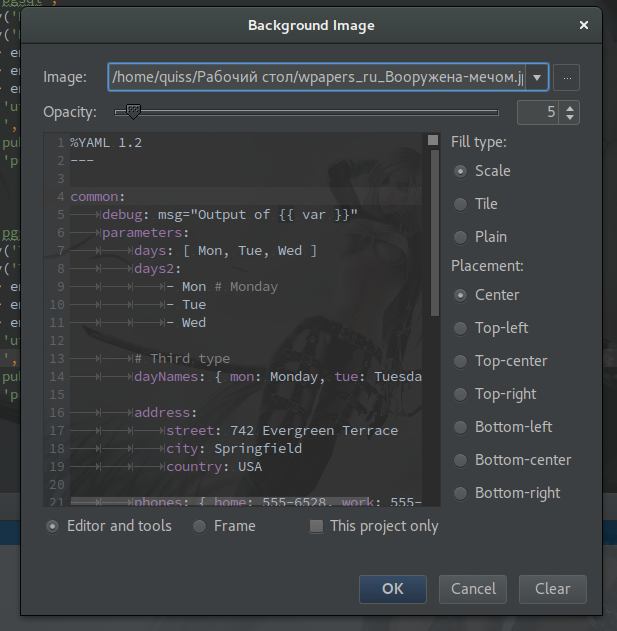
Task: Select the Tile fill type
Action: click(x=460, y=204)
